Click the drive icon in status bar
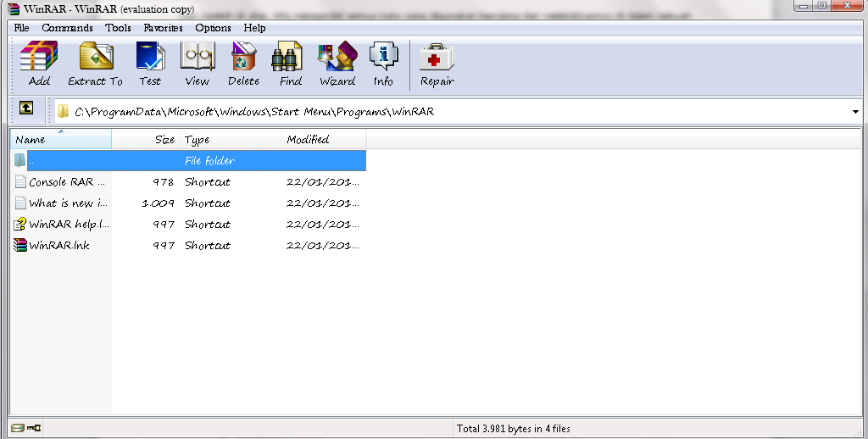This screenshot has width=868, height=439. (x=18, y=428)
